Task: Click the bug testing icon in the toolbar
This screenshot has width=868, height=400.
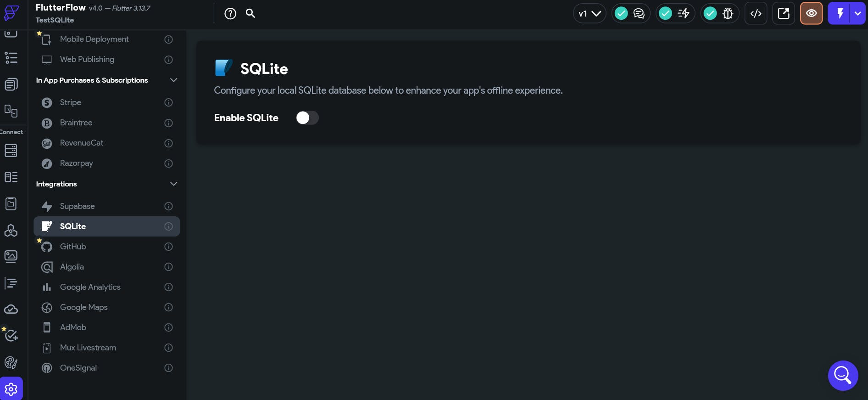Action: tap(727, 13)
